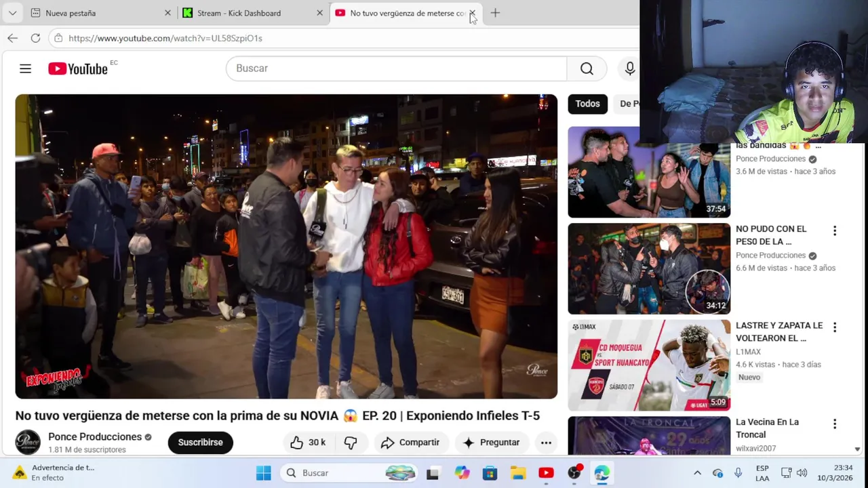Open 'NO PUDO CON EL PESO DE LA' title

(x=771, y=235)
